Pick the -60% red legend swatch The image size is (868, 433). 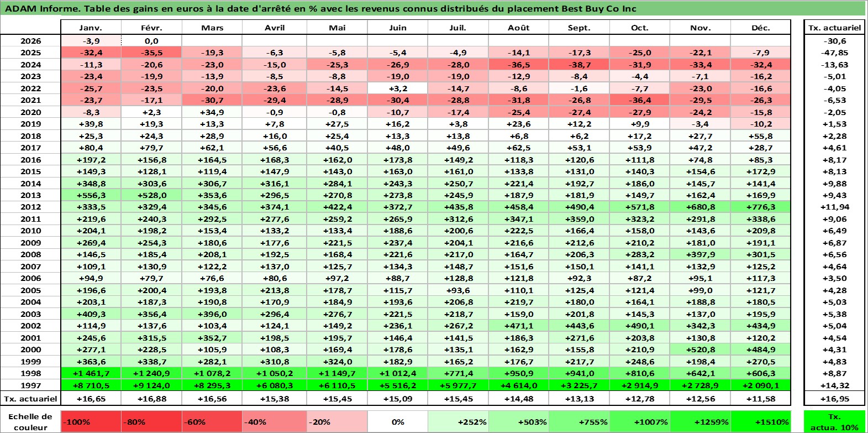[212, 421]
